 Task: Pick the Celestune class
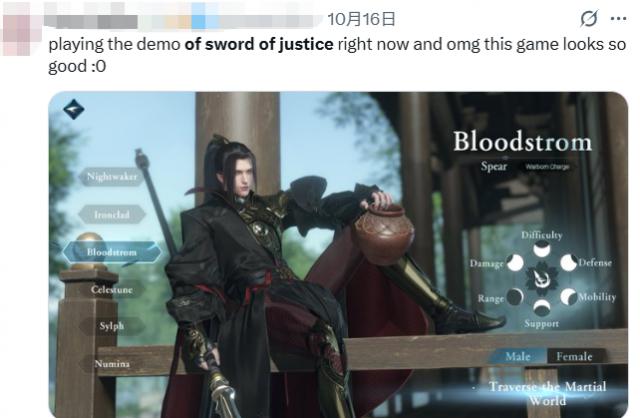pyautogui.click(x=112, y=289)
